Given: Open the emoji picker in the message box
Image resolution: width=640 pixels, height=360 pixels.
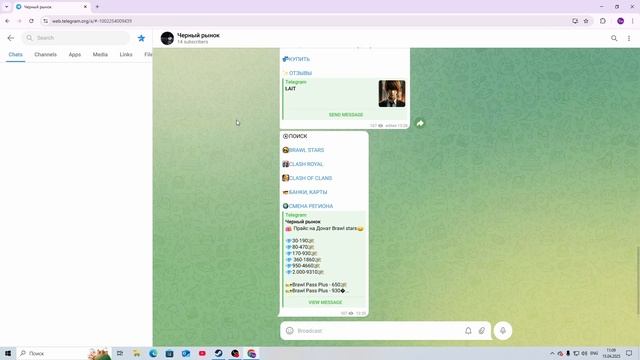Looking at the screenshot, I should 289,331.
